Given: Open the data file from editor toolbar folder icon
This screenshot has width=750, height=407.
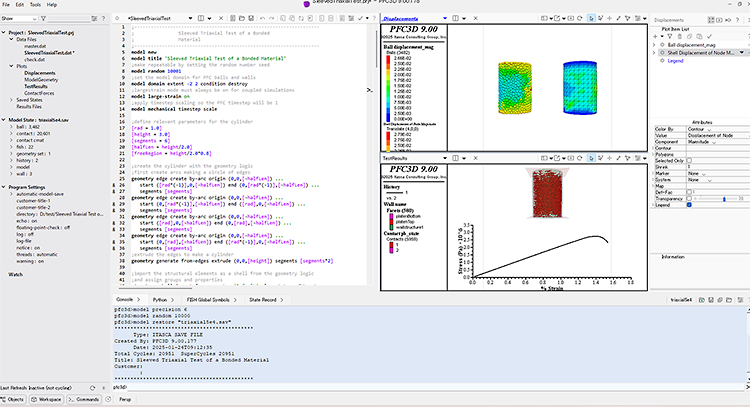Looking at the screenshot, I should 242,18.
